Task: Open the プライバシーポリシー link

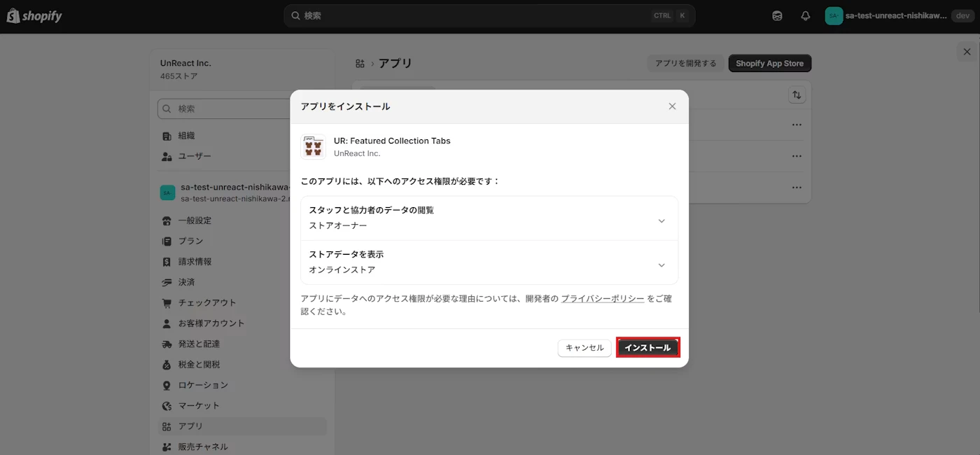Action: 602,298
